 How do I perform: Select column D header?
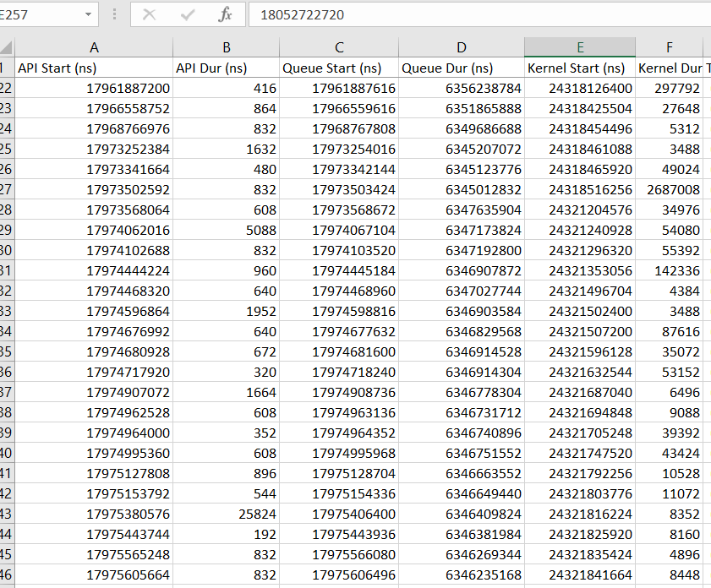462,47
